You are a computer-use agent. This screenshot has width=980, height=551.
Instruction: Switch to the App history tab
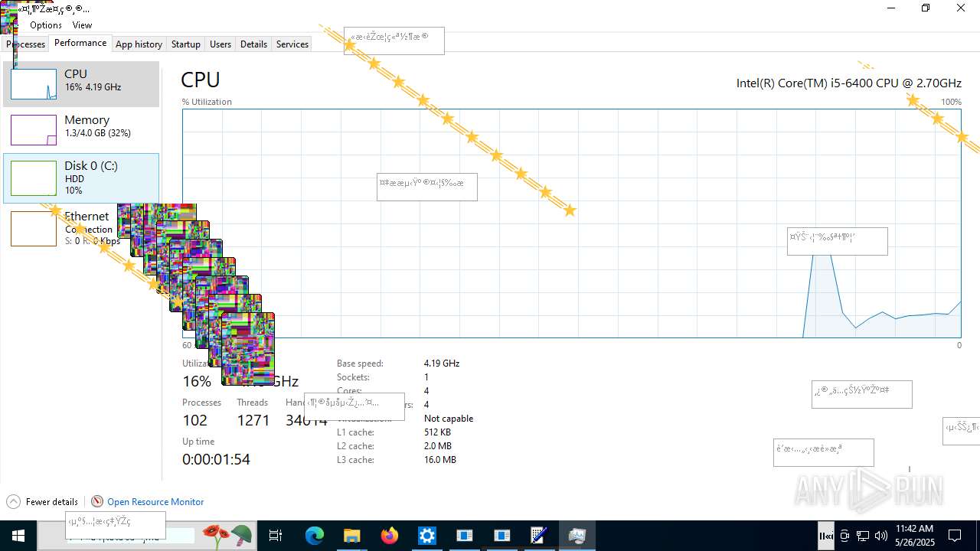pyautogui.click(x=139, y=44)
